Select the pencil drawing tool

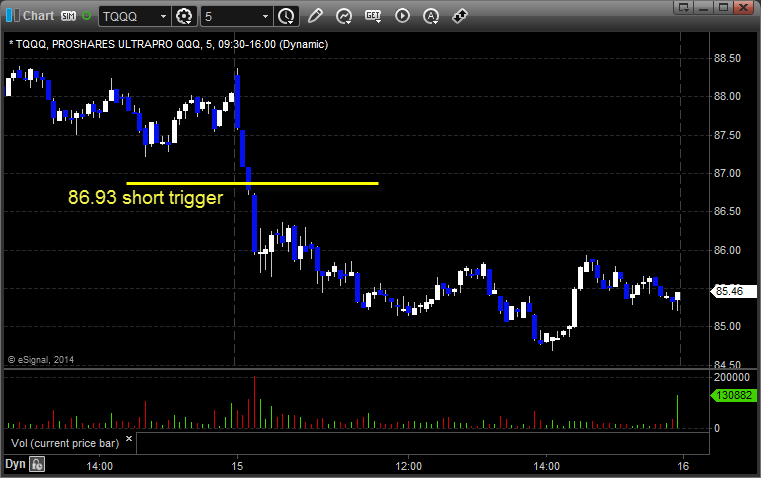(x=315, y=16)
